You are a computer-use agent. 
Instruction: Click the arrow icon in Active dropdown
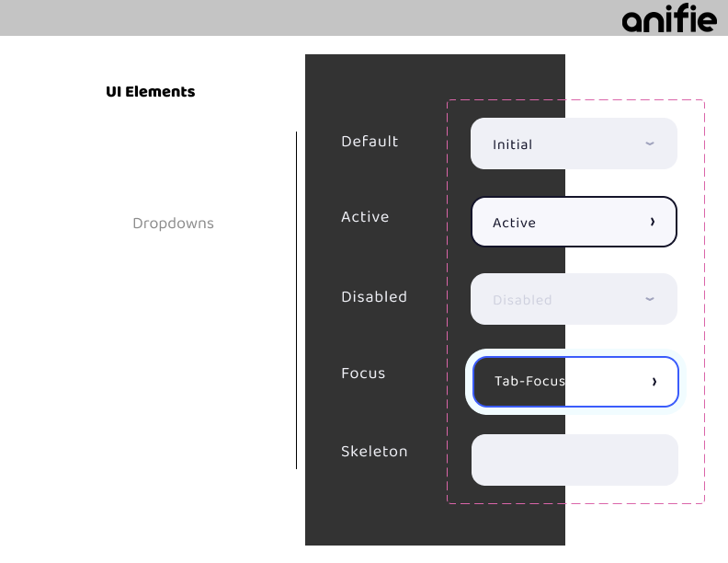(x=653, y=222)
